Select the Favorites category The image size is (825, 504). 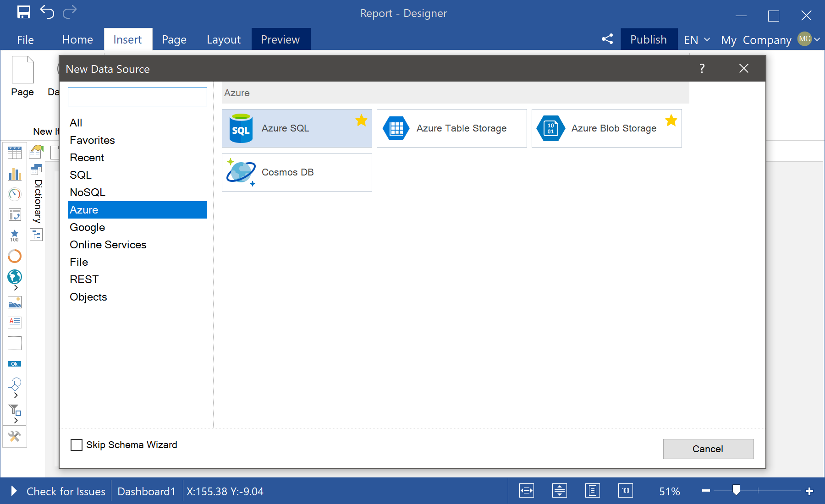point(137,140)
